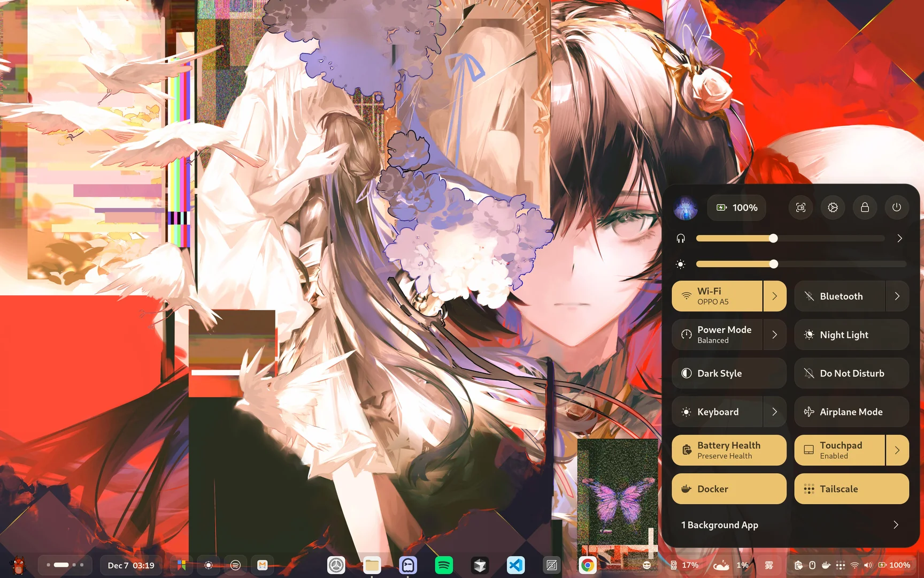924x578 pixels.
Task: Open the Dec 7 clock menu
Action: (130, 565)
